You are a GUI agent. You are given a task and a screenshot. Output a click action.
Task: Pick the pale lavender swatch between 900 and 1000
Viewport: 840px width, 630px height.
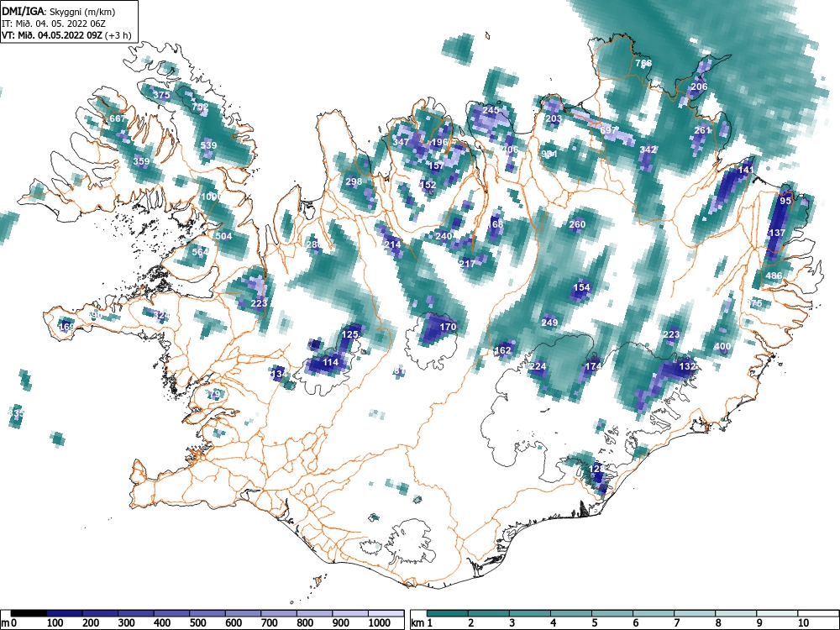click(x=350, y=613)
